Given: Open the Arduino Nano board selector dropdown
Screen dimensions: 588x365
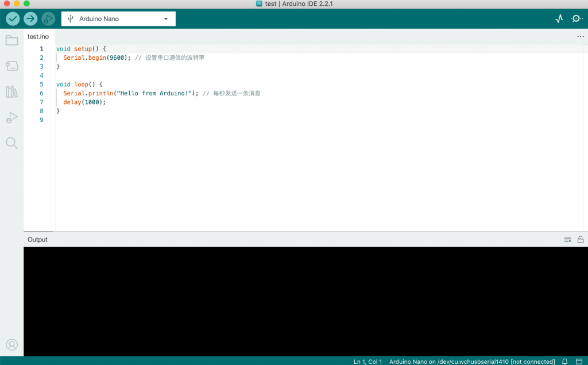Looking at the screenshot, I should tap(118, 19).
